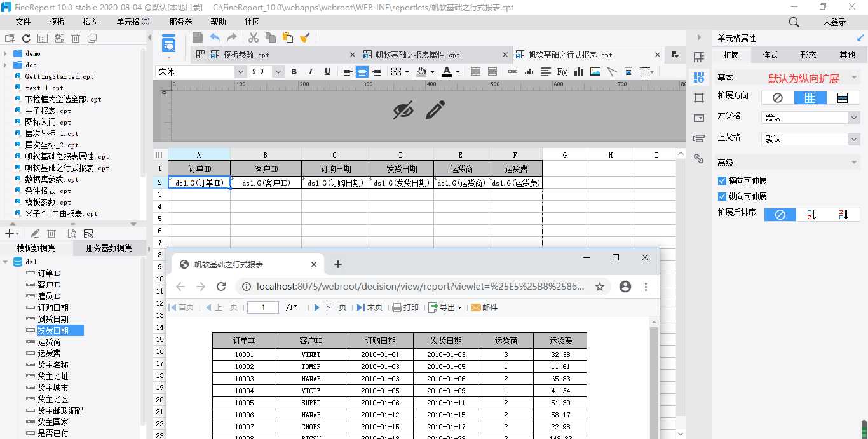Click the merge cells icon
This screenshot has width=868, height=439.
476,72
